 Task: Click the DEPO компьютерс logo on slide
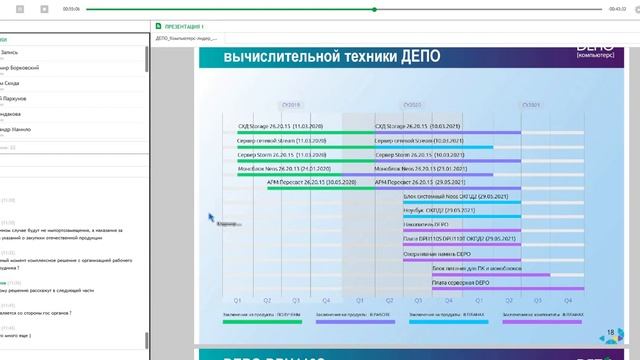(596, 52)
